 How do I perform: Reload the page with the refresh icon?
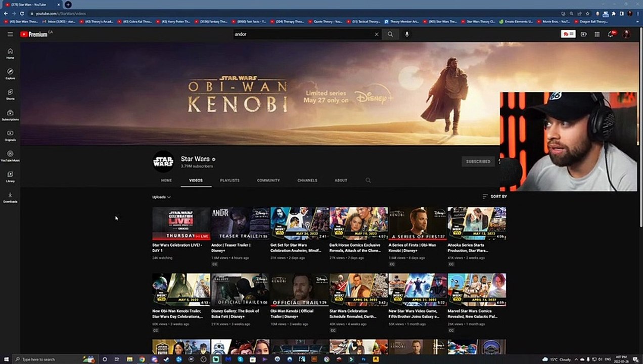[22, 13]
